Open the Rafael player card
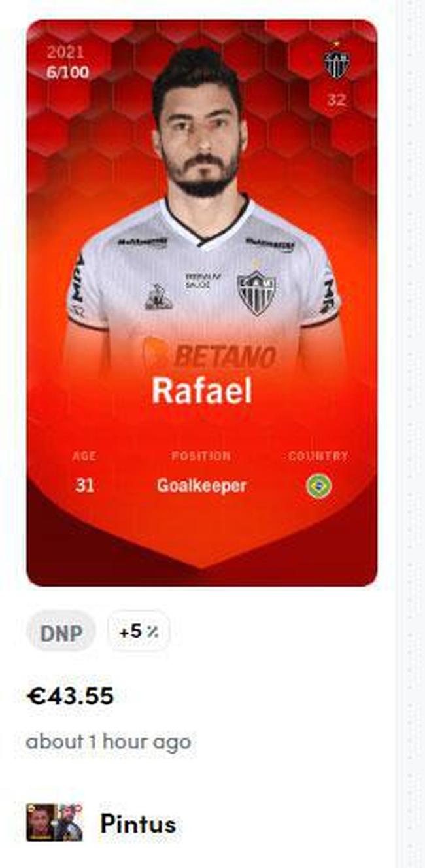Viewport: 425px width, 868px height. [x=202, y=304]
